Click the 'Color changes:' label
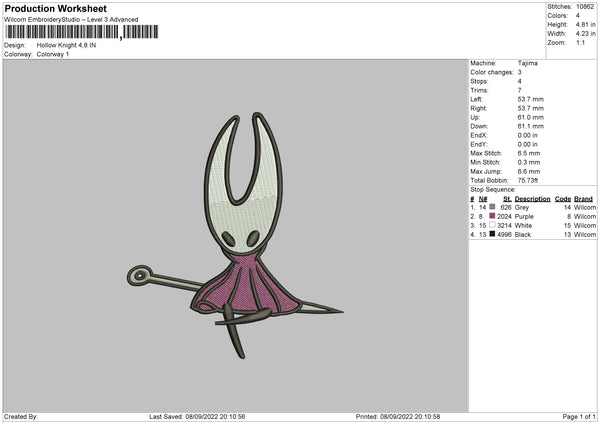 click(x=492, y=72)
